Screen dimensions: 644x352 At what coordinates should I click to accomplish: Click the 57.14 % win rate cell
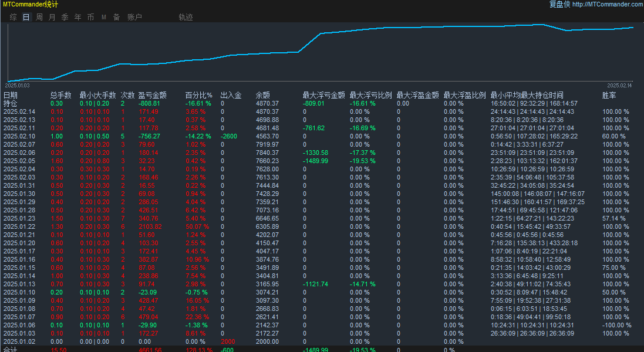[x=614, y=218]
